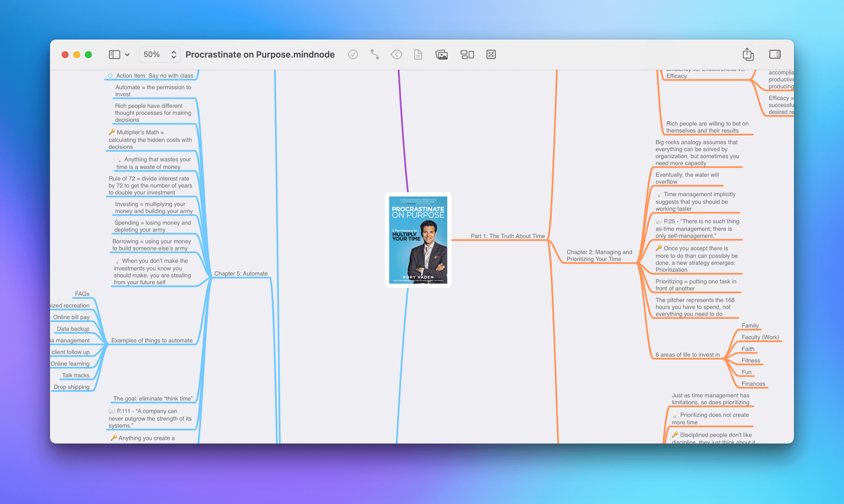
Task: Select the FAQs node
Action: pos(82,294)
